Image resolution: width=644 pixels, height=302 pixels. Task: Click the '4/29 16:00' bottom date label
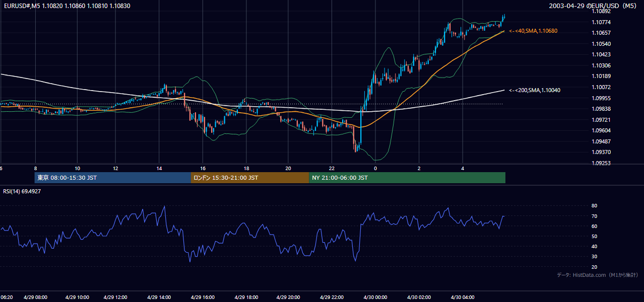pyautogui.click(x=203, y=297)
